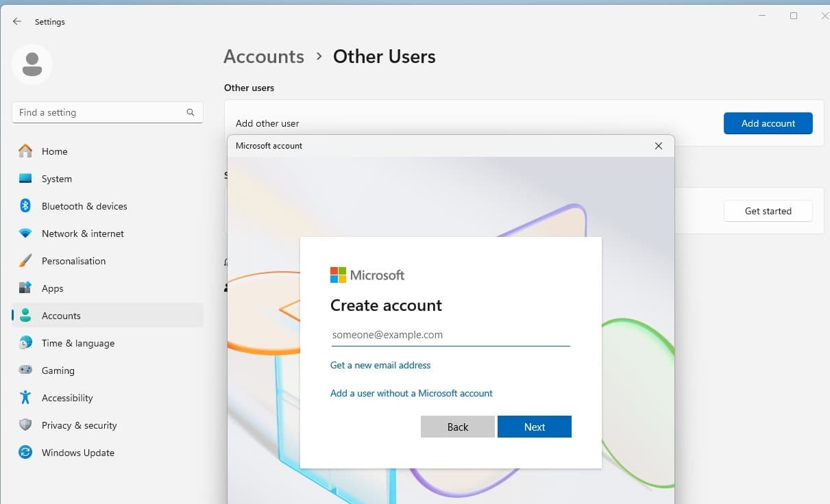
Task: Click the Find a setting search box
Action: (99, 112)
